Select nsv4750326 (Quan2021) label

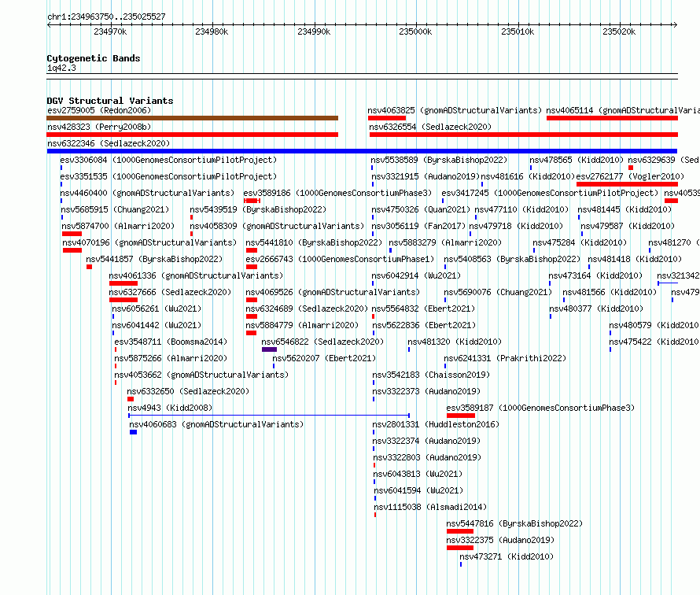(x=421, y=209)
